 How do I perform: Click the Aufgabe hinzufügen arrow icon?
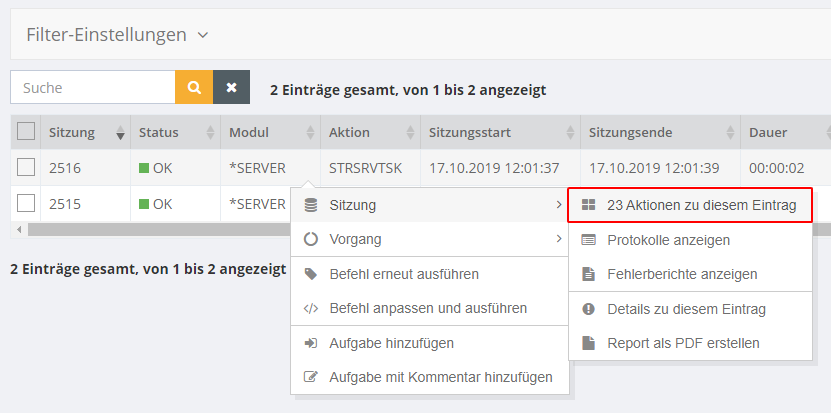(x=310, y=343)
